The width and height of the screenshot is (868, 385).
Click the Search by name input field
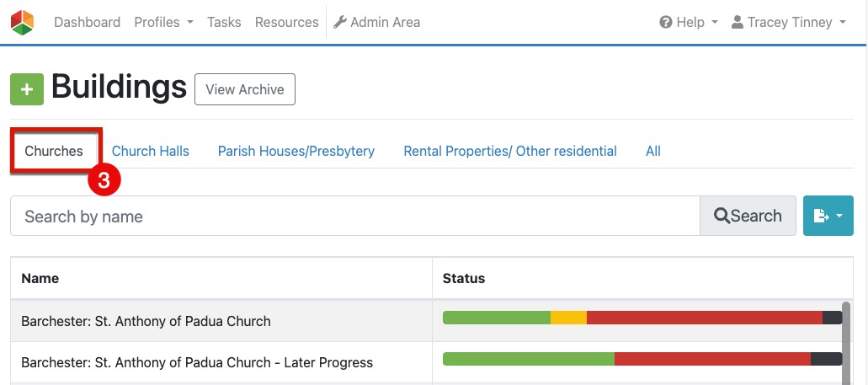[354, 217]
